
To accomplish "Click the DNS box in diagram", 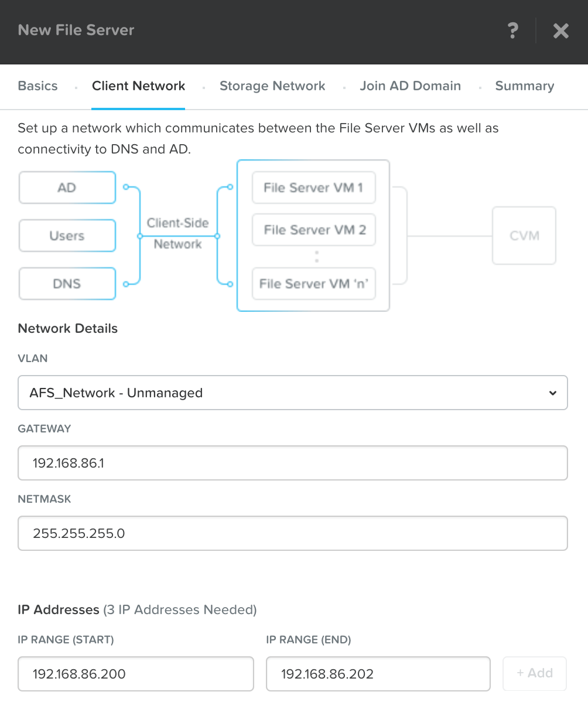I will pos(67,284).
